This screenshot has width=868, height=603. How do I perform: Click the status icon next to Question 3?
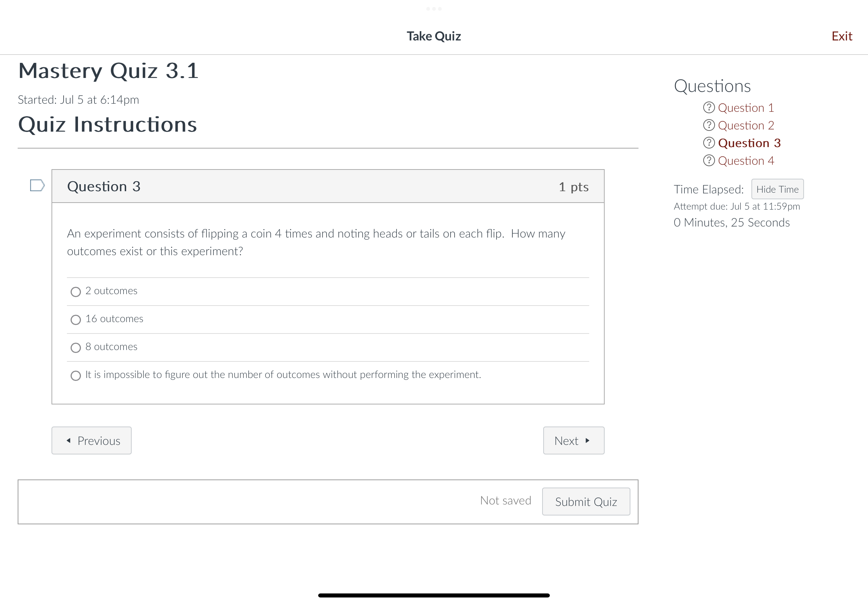(708, 143)
